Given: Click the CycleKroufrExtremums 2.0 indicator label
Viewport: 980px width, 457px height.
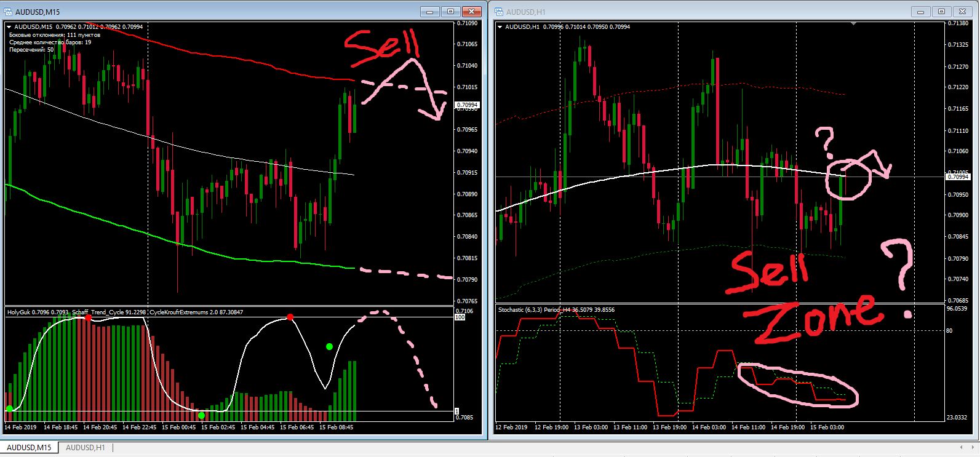Looking at the screenshot, I should click(x=196, y=312).
